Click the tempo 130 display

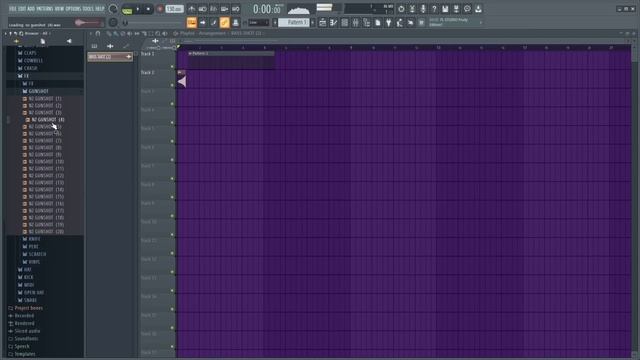(174, 9)
